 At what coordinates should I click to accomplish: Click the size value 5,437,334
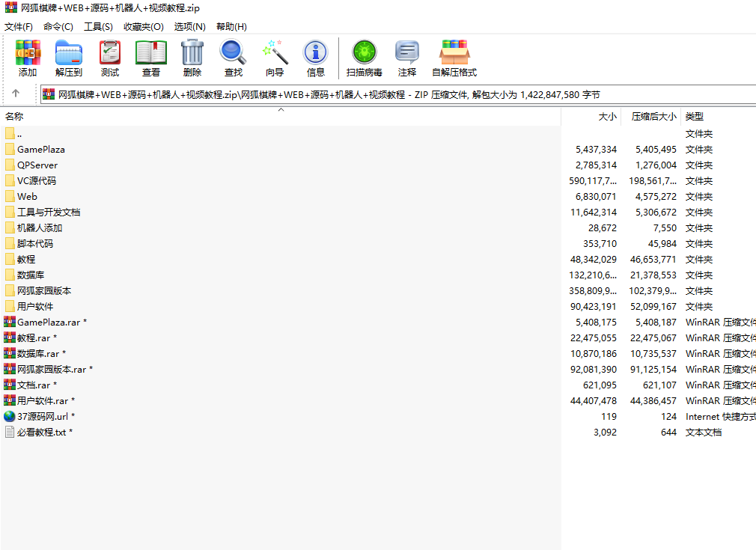(596, 150)
